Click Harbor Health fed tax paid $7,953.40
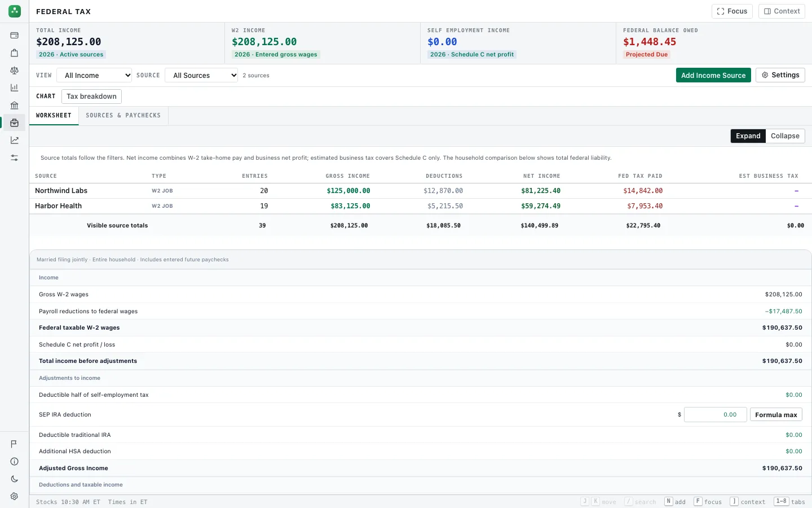Viewport: 812px width, 508px height. (x=645, y=206)
